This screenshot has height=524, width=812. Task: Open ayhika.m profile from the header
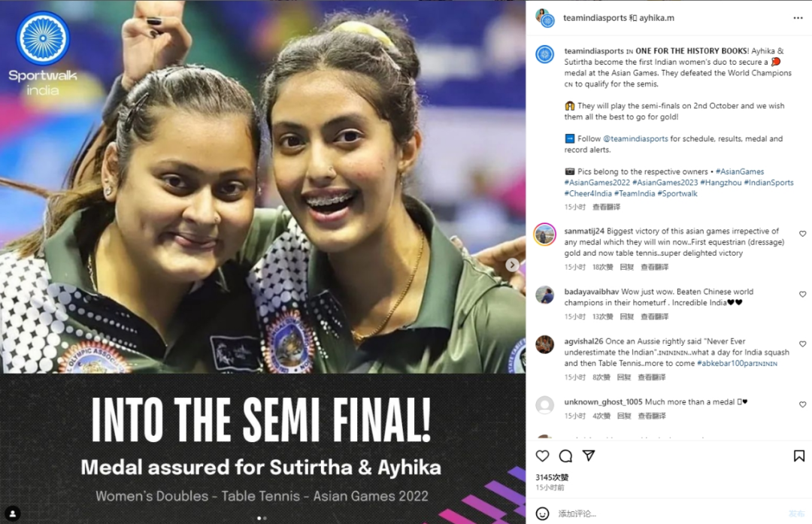click(x=656, y=17)
